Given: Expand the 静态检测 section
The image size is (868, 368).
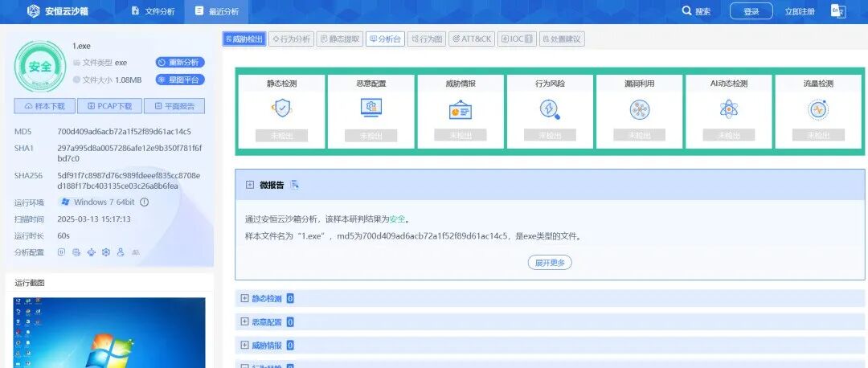Looking at the screenshot, I should (x=244, y=298).
